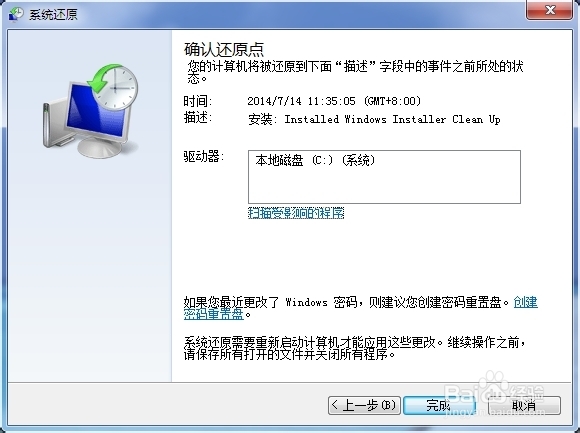This screenshot has width=580, height=433.
Task: Click the 时间 label
Action: pyautogui.click(x=198, y=101)
